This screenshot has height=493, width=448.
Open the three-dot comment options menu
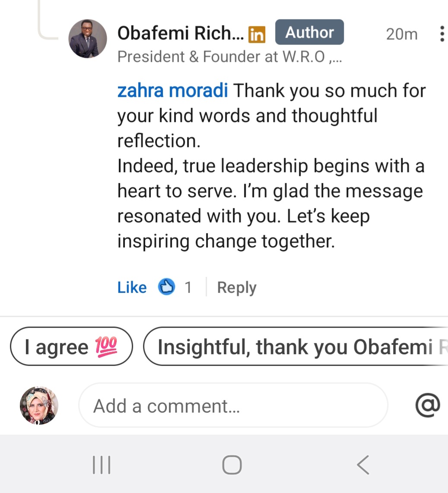click(x=441, y=34)
